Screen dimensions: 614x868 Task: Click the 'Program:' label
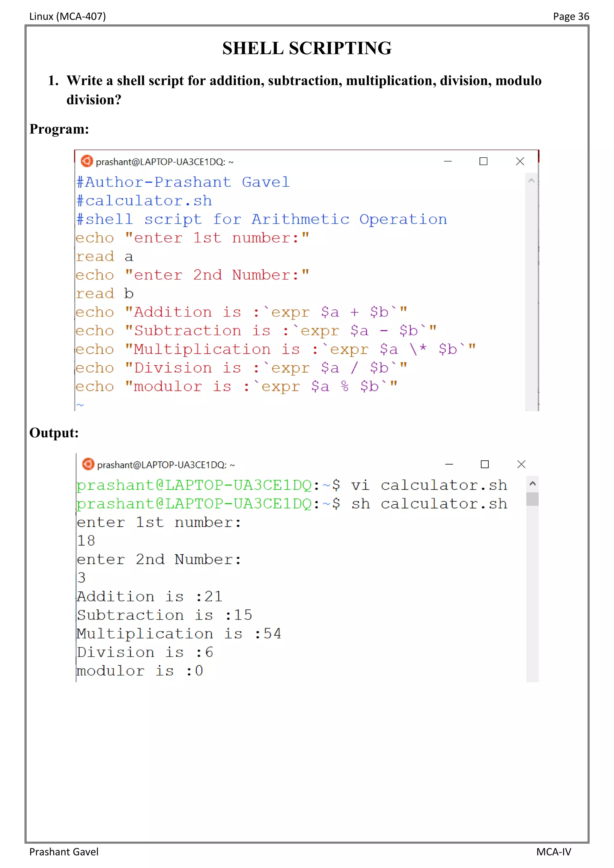59,129
